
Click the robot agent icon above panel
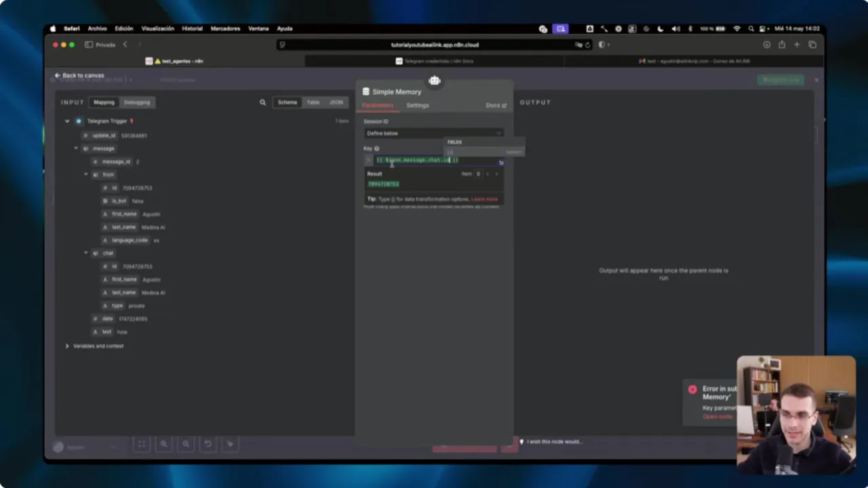435,81
